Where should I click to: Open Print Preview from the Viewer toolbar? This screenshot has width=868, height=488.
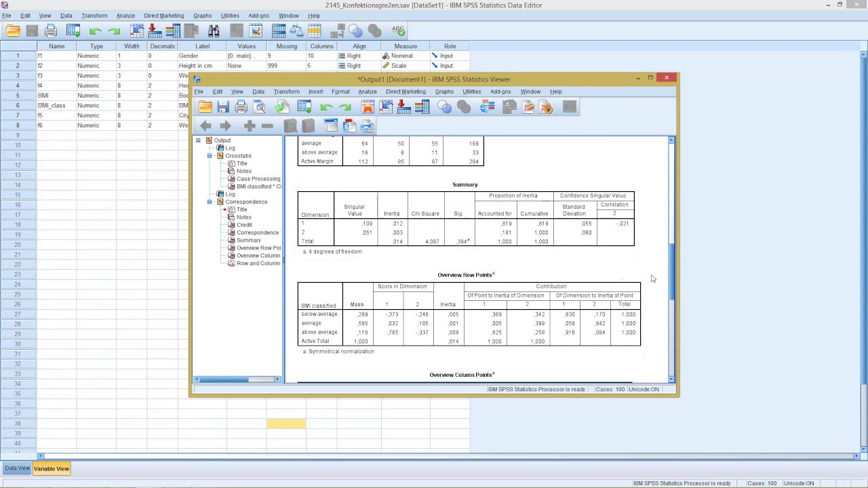(x=259, y=107)
